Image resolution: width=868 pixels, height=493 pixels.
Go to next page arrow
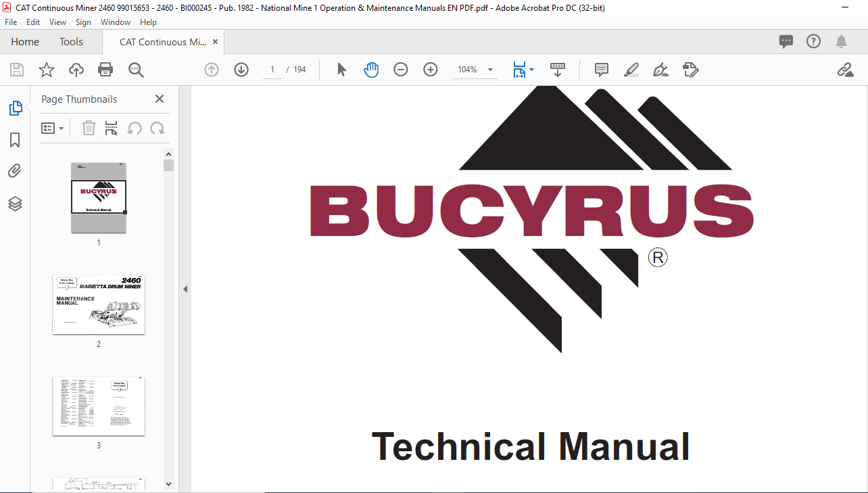241,70
